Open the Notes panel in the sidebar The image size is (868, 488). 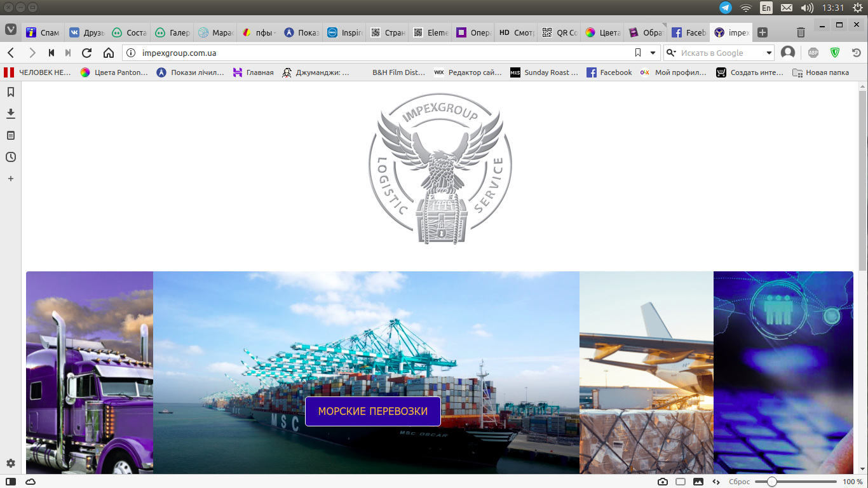pos(11,135)
